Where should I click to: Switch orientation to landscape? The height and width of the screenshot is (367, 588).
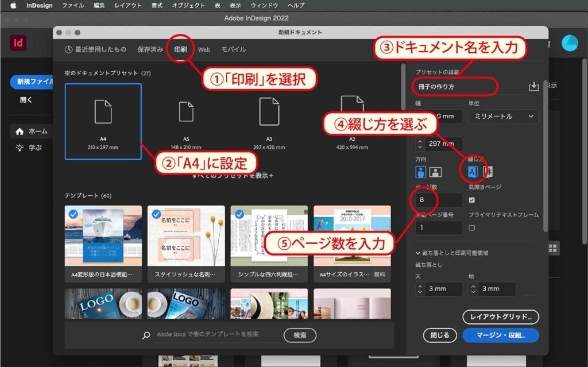pyautogui.click(x=434, y=171)
